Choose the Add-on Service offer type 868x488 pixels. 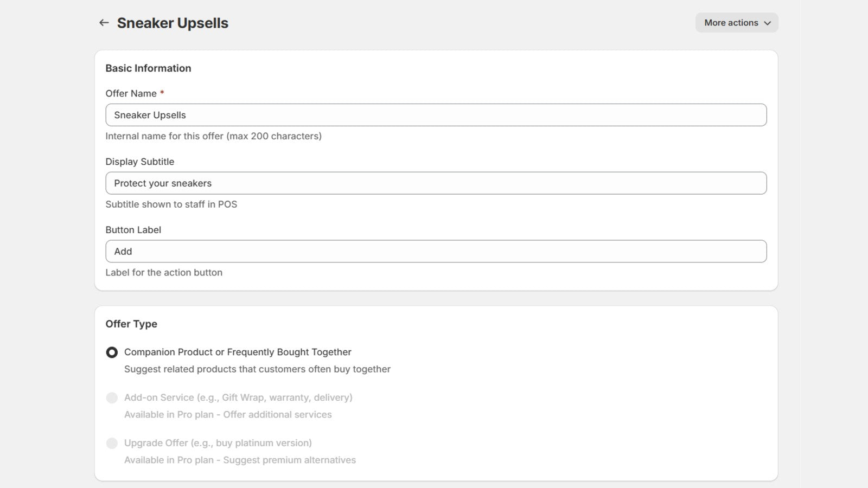pyautogui.click(x=112, y=397)
